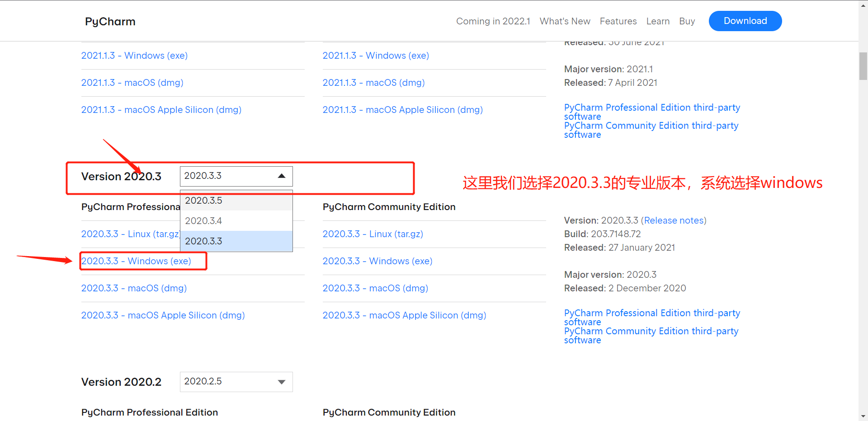
Task: Click 'PyCharm Community Edition' heading under Version 2020.3
Action: click(389, 207)
